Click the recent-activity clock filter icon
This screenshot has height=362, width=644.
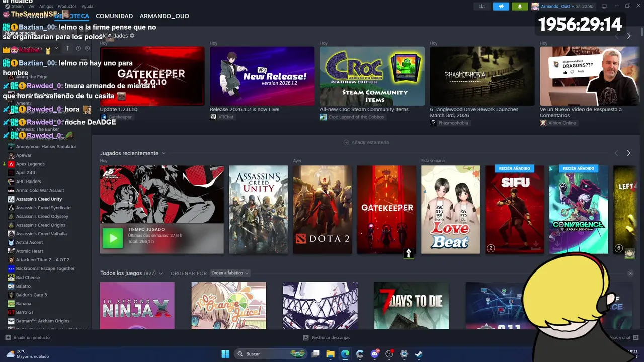click(x=78, y=48)
